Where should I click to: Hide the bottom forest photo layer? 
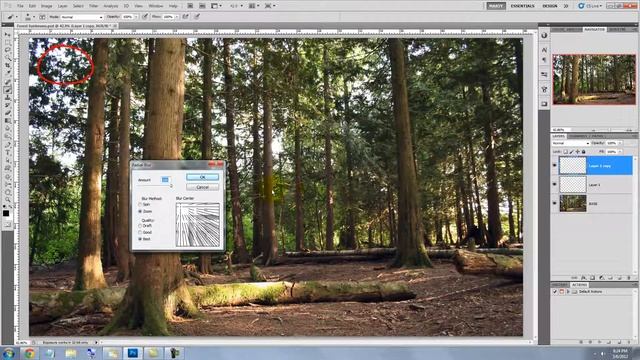coord(554,203)
